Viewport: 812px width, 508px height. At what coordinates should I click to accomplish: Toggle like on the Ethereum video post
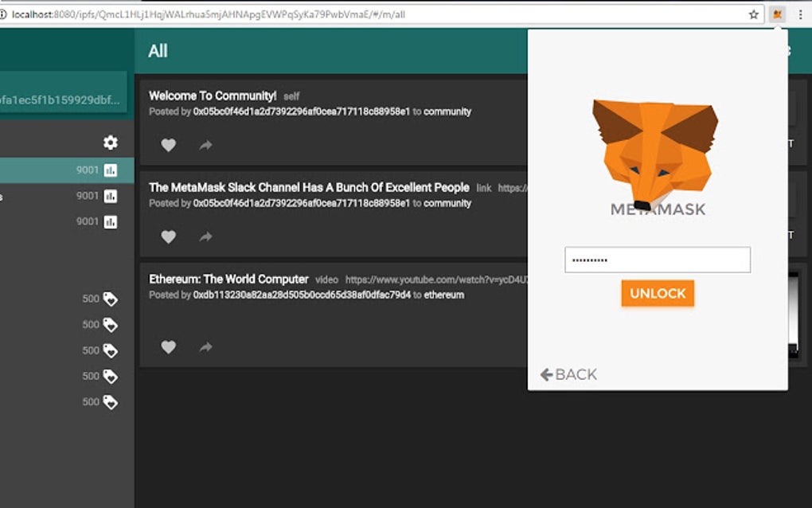coord(169,347)
